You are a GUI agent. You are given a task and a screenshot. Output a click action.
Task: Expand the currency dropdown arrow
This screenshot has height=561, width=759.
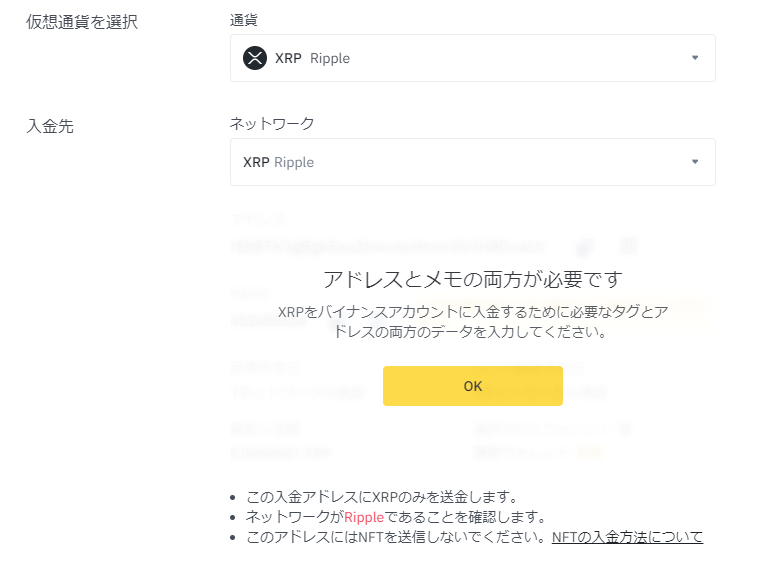click(695, 58)
